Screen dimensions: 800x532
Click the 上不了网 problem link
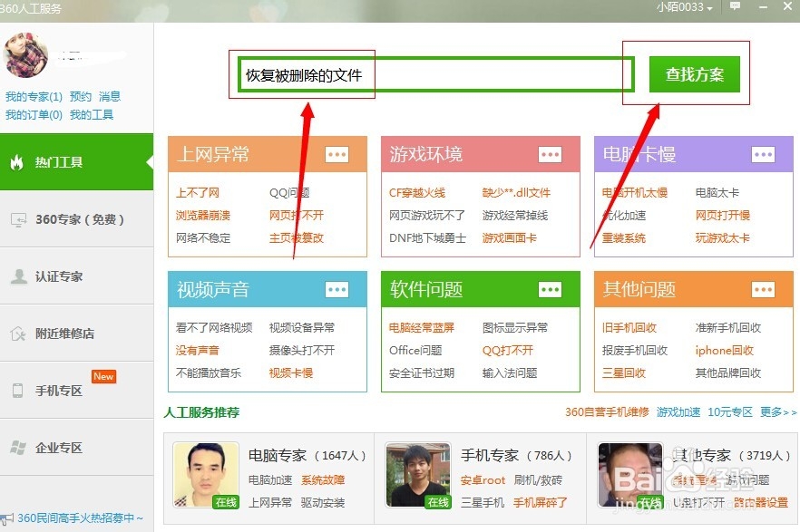[198, 193]
